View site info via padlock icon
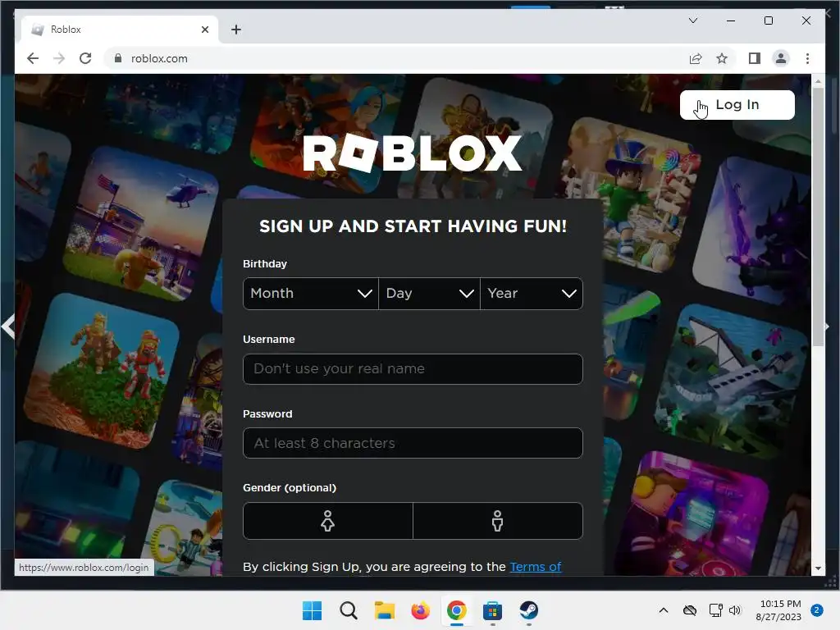 click(118, 58)
